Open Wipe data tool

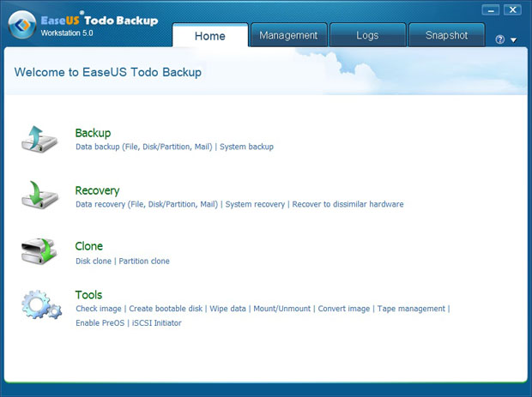[227, 309]
